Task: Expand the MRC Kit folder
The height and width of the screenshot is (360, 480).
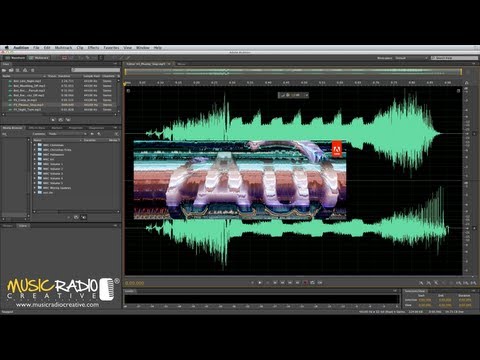Action: [35, 159]
